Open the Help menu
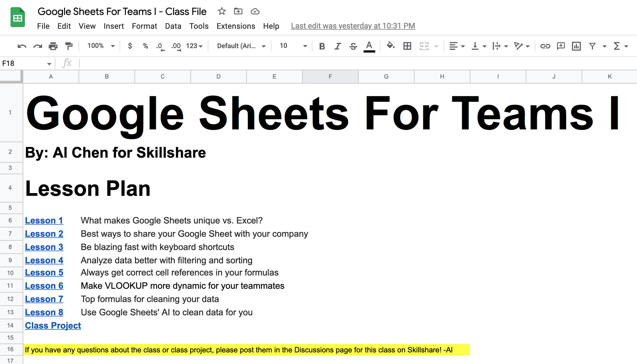Image resolution: width=637 pixels, height=364 pixels. click(x=271, y=26)
